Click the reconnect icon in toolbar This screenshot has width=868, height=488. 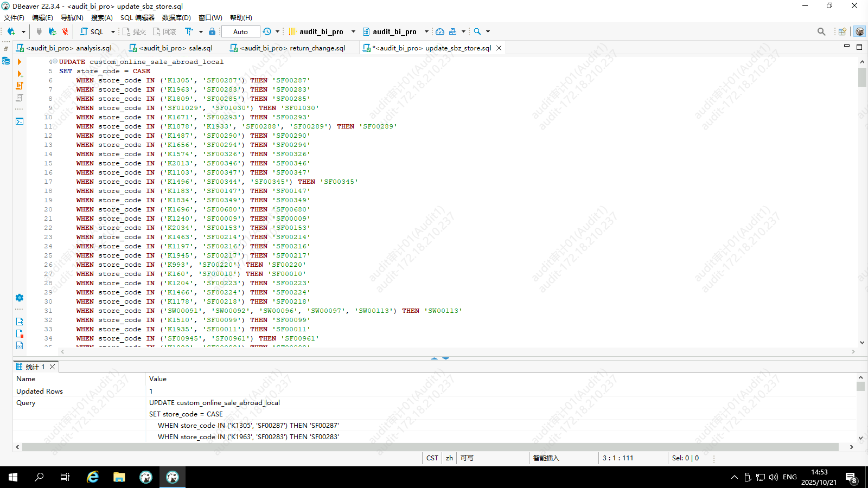click(x=52, y=32)
